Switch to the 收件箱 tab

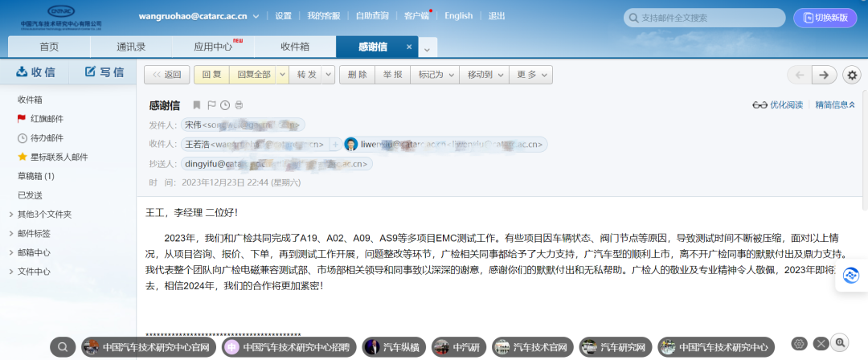pos(295,47)
